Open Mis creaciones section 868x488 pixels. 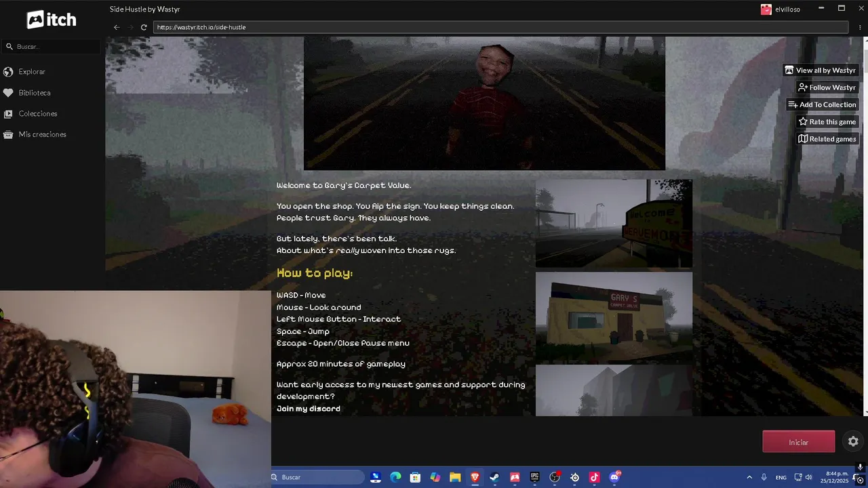click(x=42, y=135)
